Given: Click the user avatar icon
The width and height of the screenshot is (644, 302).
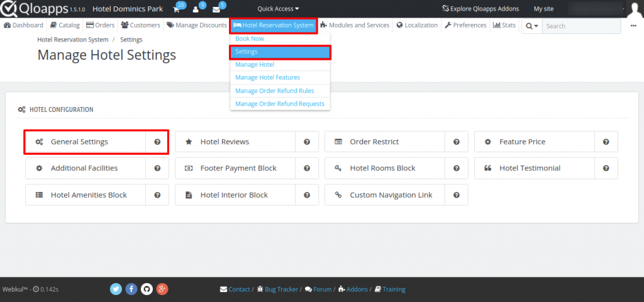Looking at the screenshot, I should pos(635,9).
